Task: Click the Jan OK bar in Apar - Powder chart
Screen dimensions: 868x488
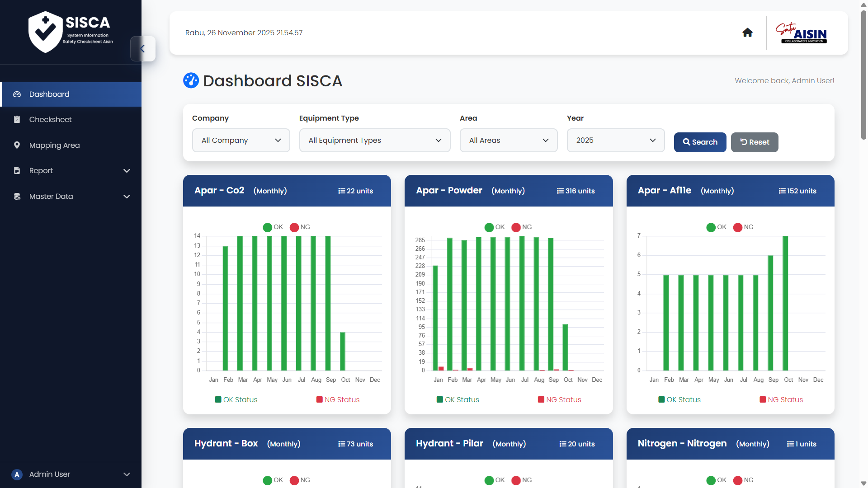Action: [x=435, y=318]
